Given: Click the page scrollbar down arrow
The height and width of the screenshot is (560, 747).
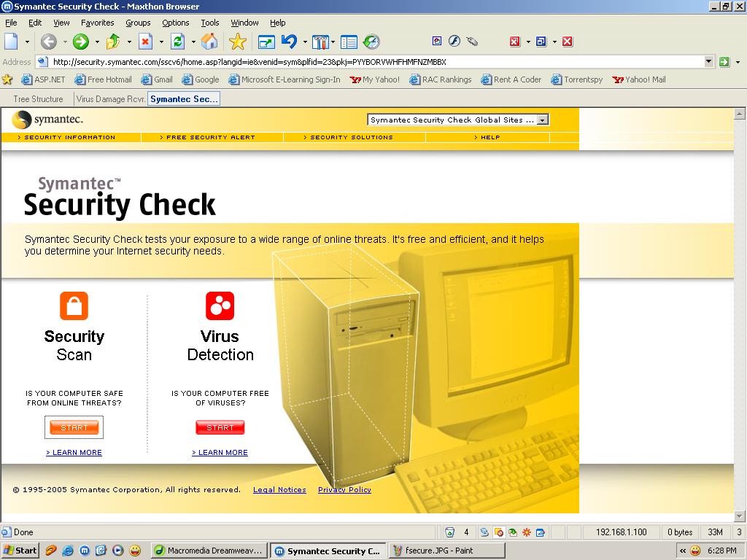Looking at the screenshot, I should pos(740,516).
